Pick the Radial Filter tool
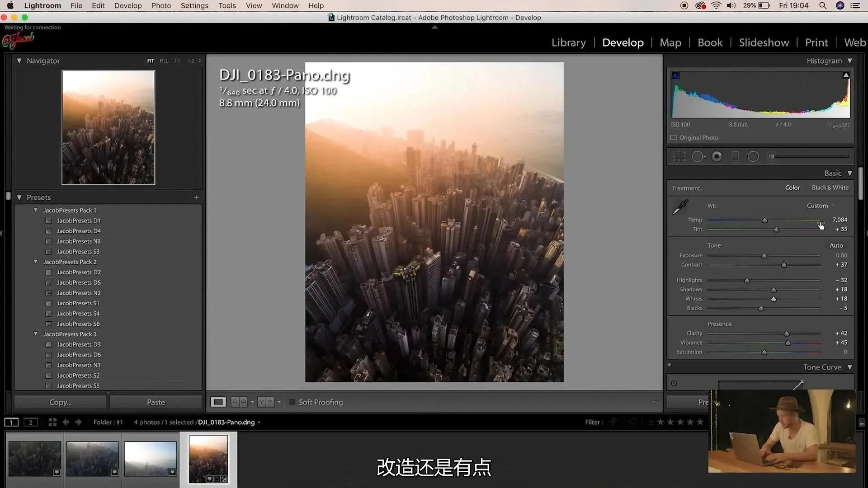The width and height of the screenshot is (868, 488). point(753,157)
